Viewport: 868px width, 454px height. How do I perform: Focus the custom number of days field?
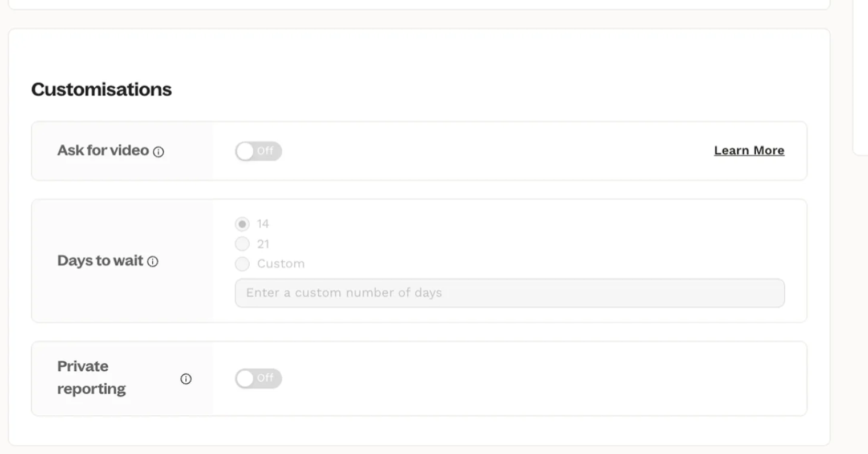pyautogui.click(x=509, y=293)
